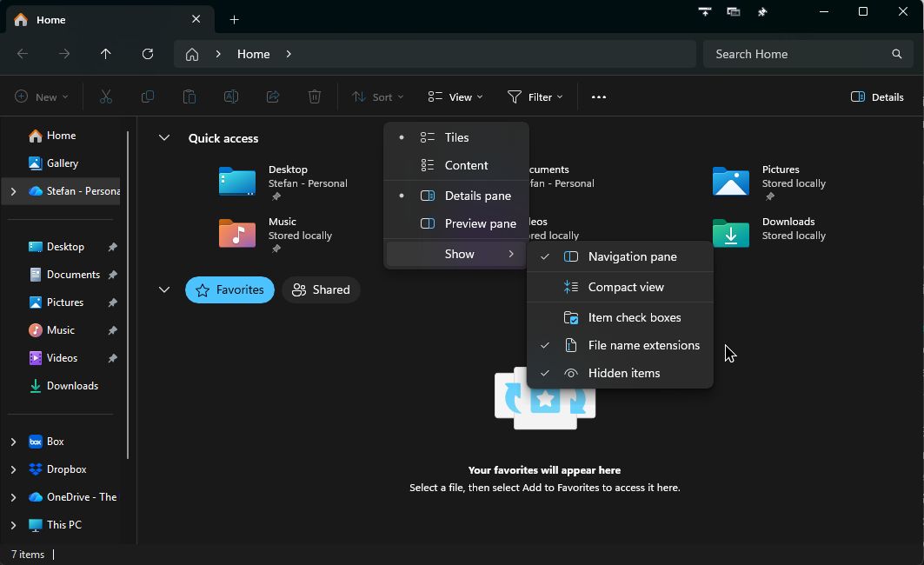
Task: Switch to the Shared filter button
Action: click(321, 290)
